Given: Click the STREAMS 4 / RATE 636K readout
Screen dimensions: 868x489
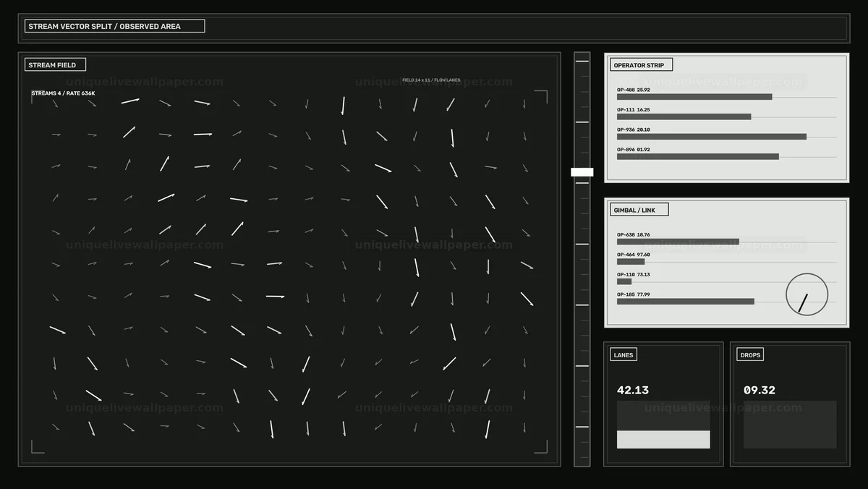Looking at the screenshot, I should [x=63, y=93].
